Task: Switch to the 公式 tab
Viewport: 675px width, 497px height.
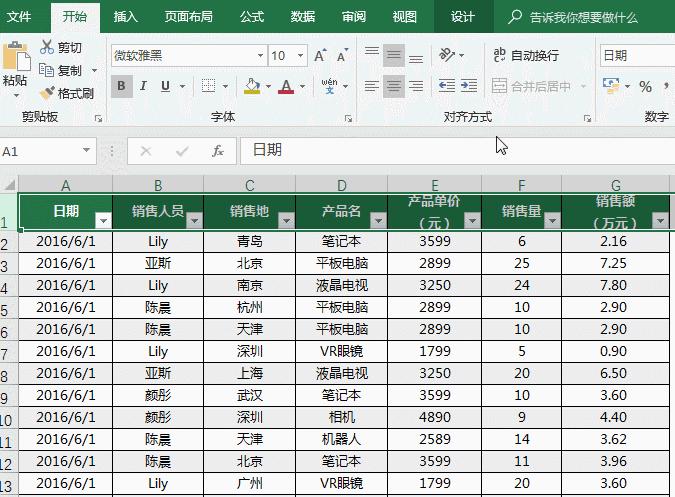Action: pyautogui.click(x=252, y=17)
